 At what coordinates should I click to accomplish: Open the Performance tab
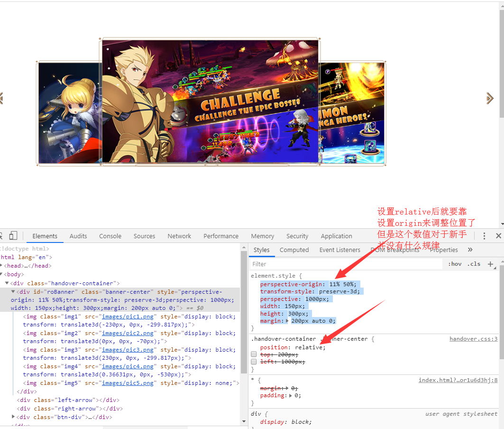coord(221,236)
